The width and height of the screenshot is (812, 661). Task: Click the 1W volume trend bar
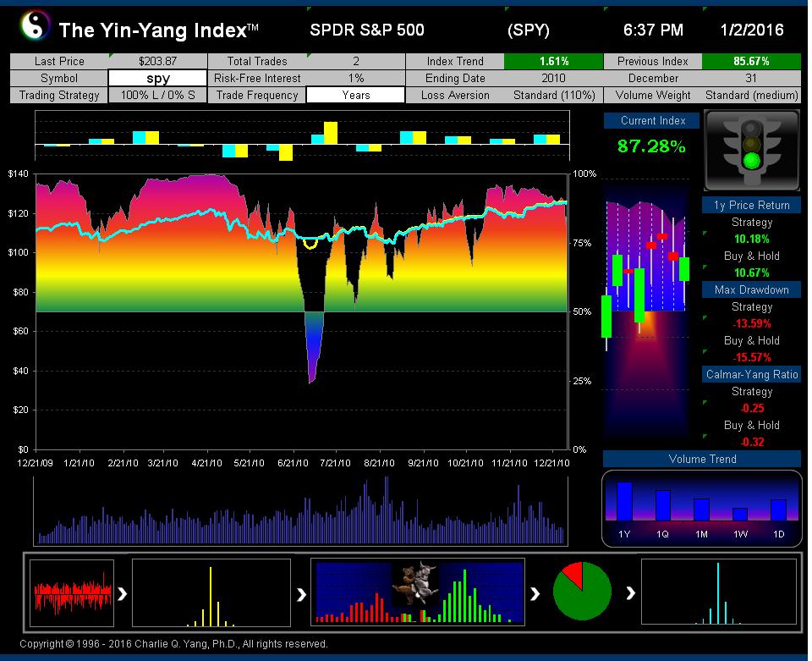(740, 514)
